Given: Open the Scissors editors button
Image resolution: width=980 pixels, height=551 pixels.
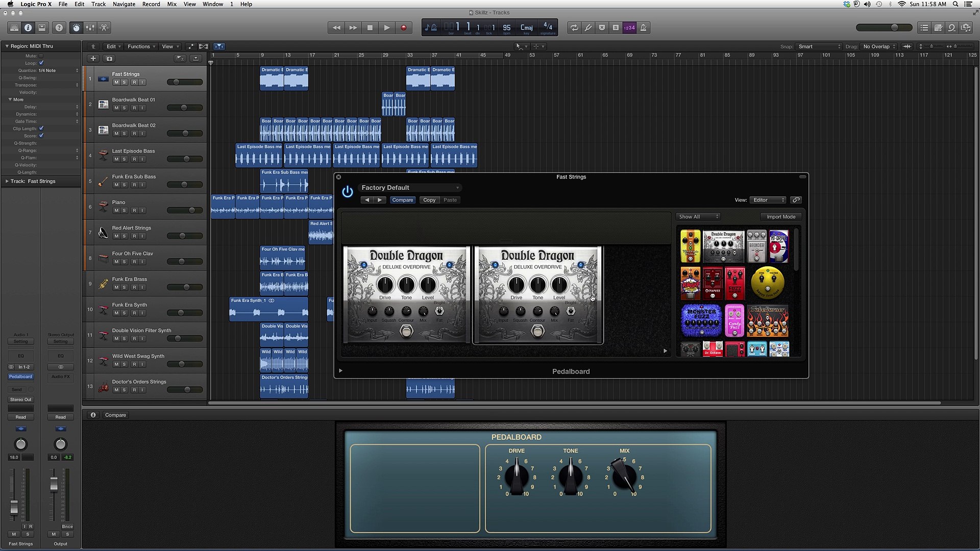Looking at the screenshot, I should (104, 28).
